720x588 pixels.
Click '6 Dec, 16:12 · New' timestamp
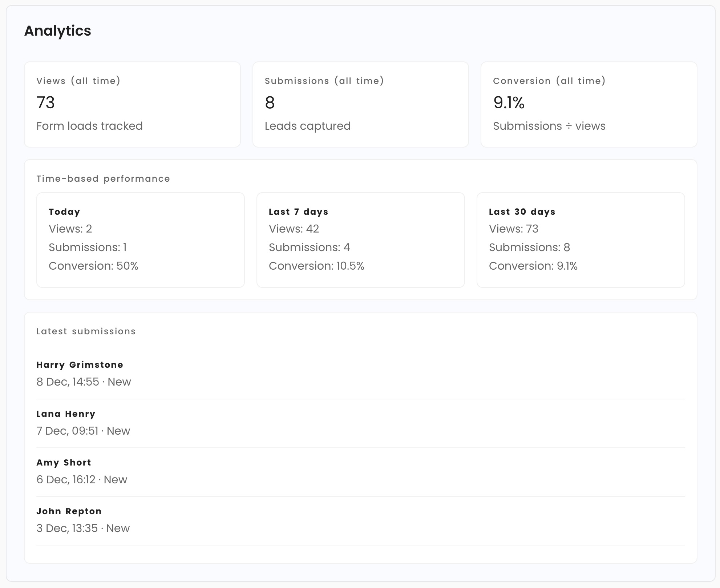click(82, 479)
